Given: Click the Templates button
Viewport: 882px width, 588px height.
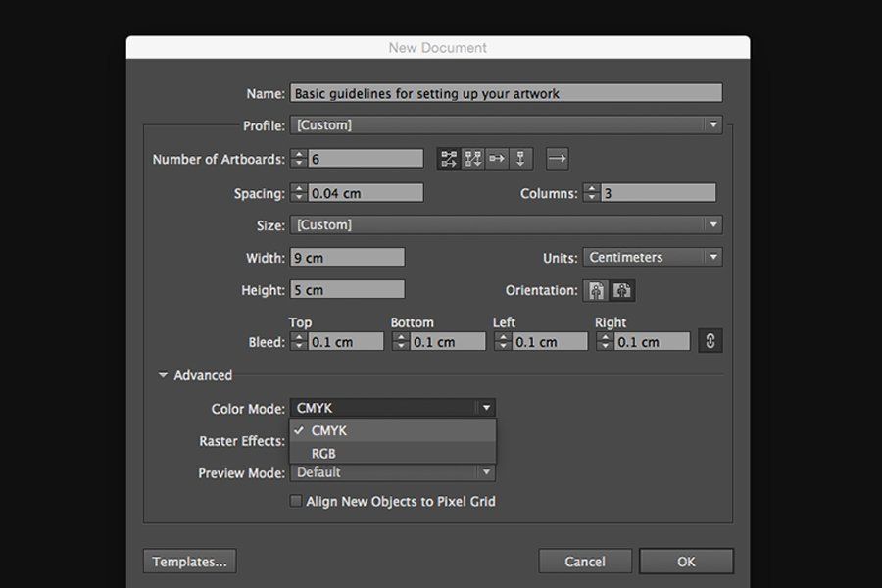Looking at the screenshot, I should pyautogui.click(x=189, y=561).
